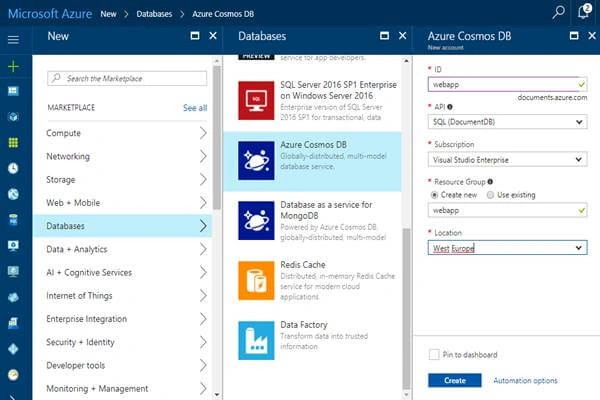Open the hamburger menu in the sidebar
This screenshot has height=400, width=600.
click(x=13, y=39)
